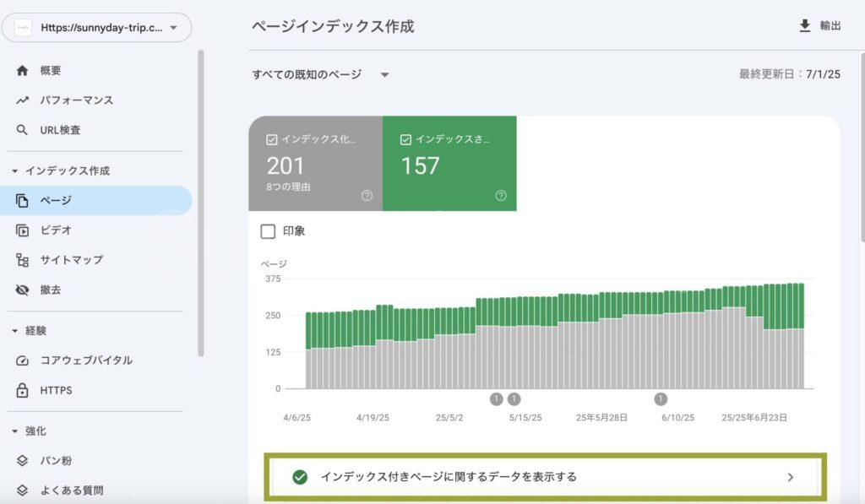Click the chart annotation marker near 6/10/25
This screenshot has width=865, height=504.
(661, 398)
